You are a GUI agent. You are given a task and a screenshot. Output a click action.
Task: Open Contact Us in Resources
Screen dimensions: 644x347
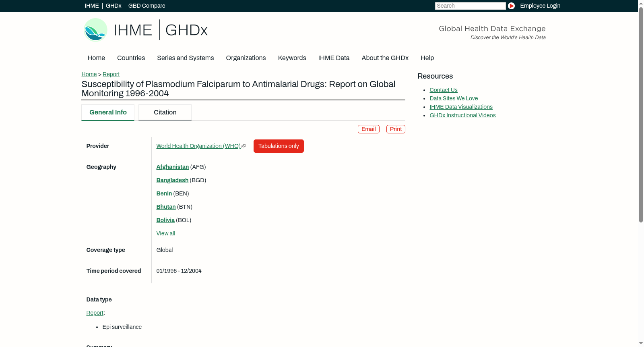[x=444, y=90]
